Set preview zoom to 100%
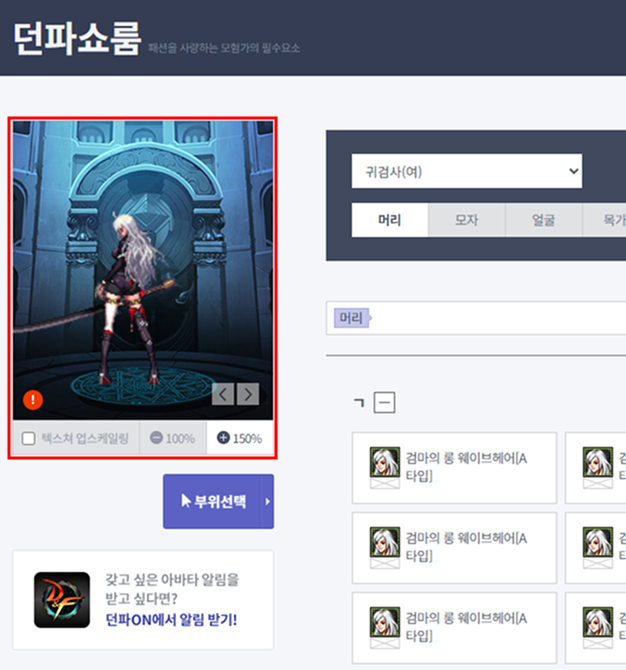The width and height of the screenshot is (626, 670). pos(172,438)
